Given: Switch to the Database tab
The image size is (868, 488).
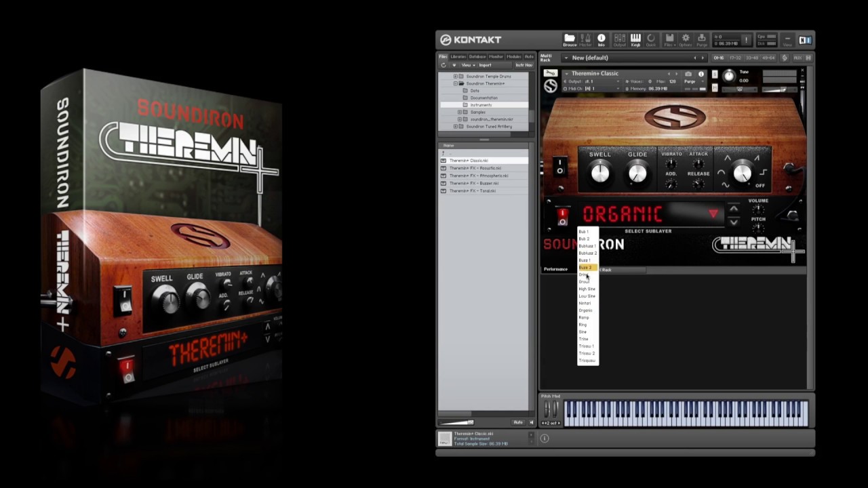Looking at the screenshot, I should point(477,57).
